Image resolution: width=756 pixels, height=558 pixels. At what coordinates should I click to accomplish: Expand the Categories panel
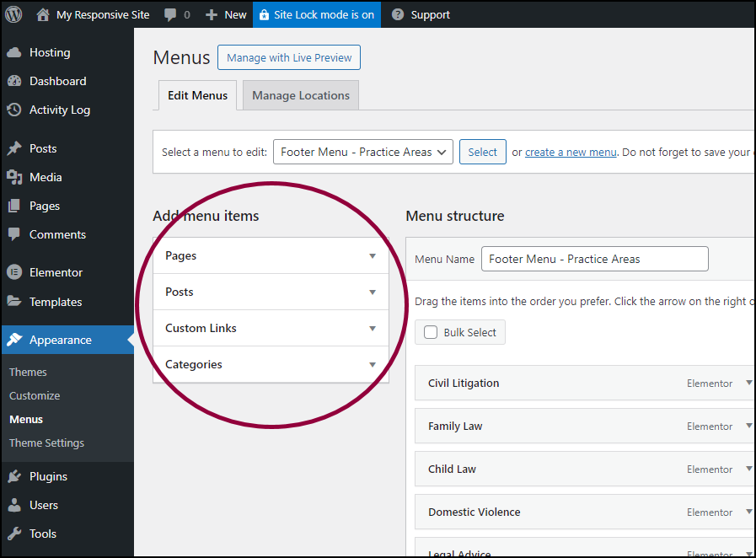point(372,365)
